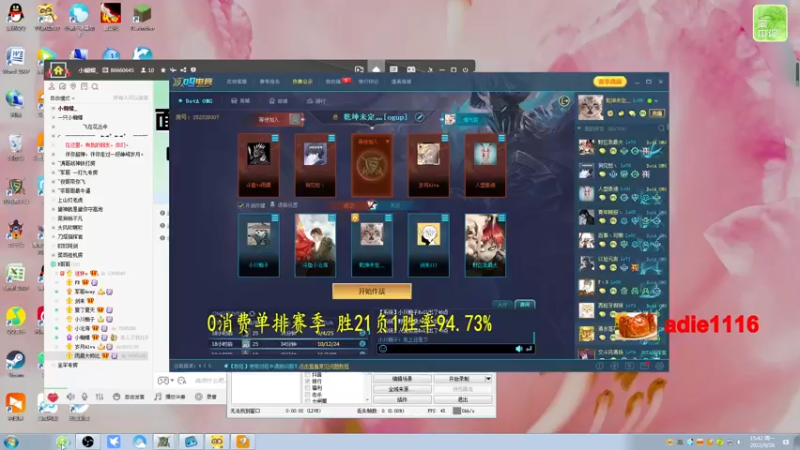The height and width of the screenshot is (450, 800).
Task: Toggle the topmost checkbox in recorder source list
Action: 307,374
